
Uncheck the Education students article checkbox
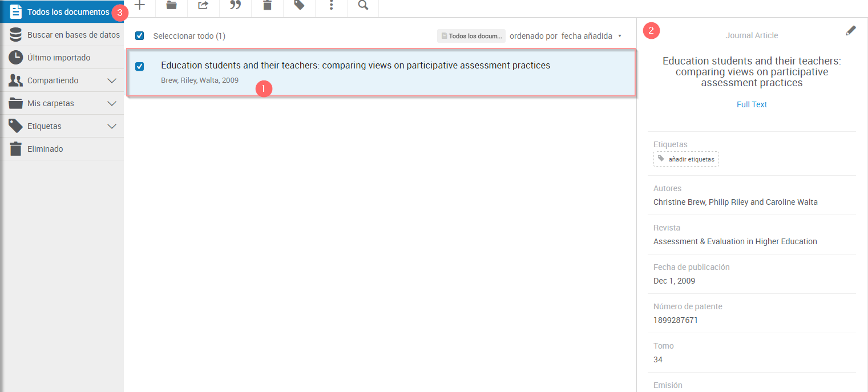click(140, 67)
